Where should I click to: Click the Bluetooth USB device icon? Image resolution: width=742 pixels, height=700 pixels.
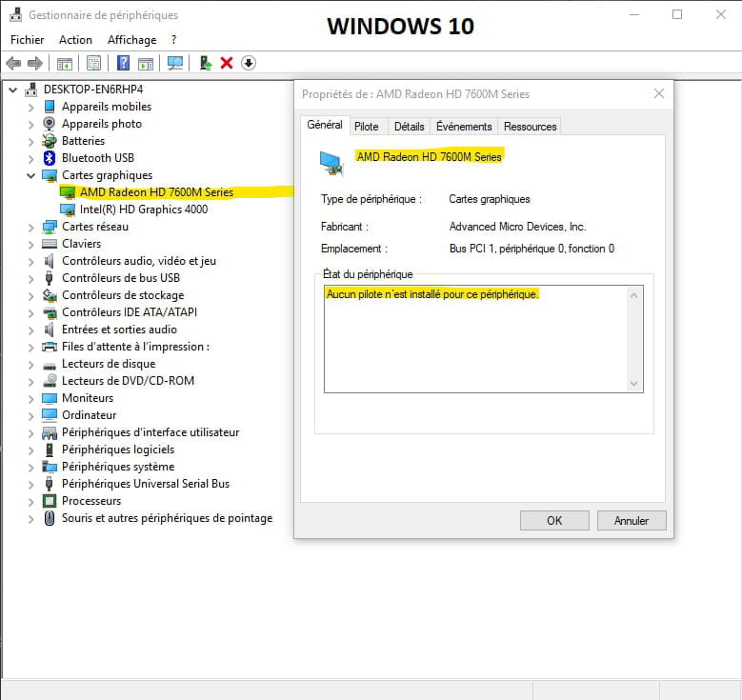(x=50, y=158)
